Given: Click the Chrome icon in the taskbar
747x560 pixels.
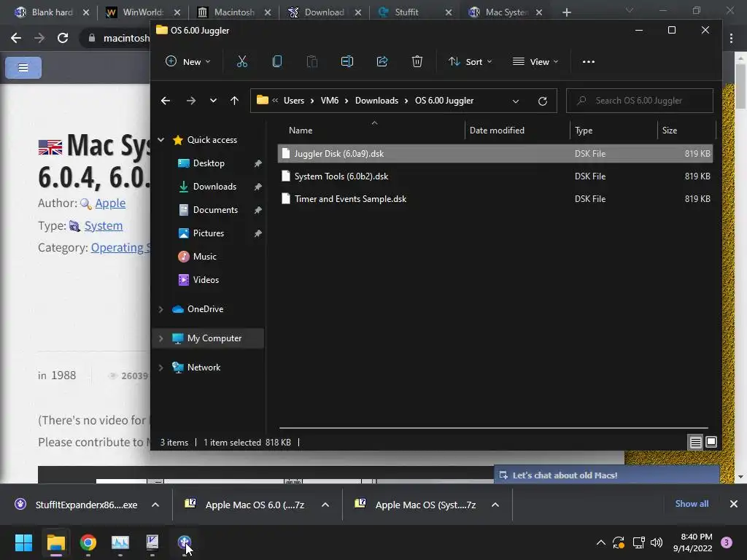Looking at the screenshot, I should pyautogui.click(x=88, y=542).
